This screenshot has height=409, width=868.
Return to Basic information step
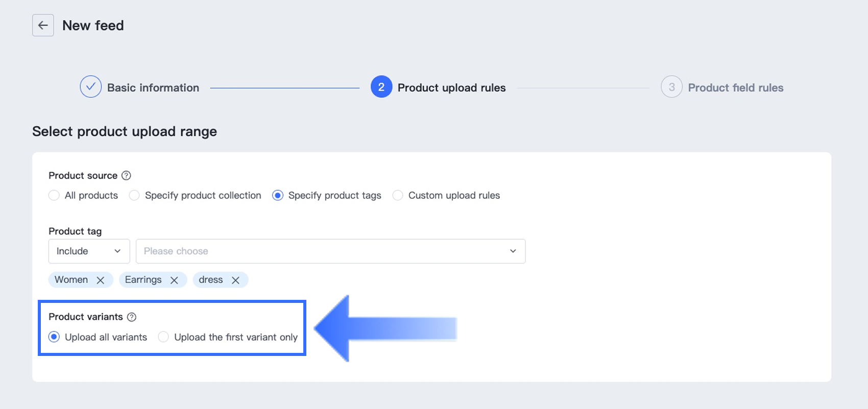coord(153,88)
